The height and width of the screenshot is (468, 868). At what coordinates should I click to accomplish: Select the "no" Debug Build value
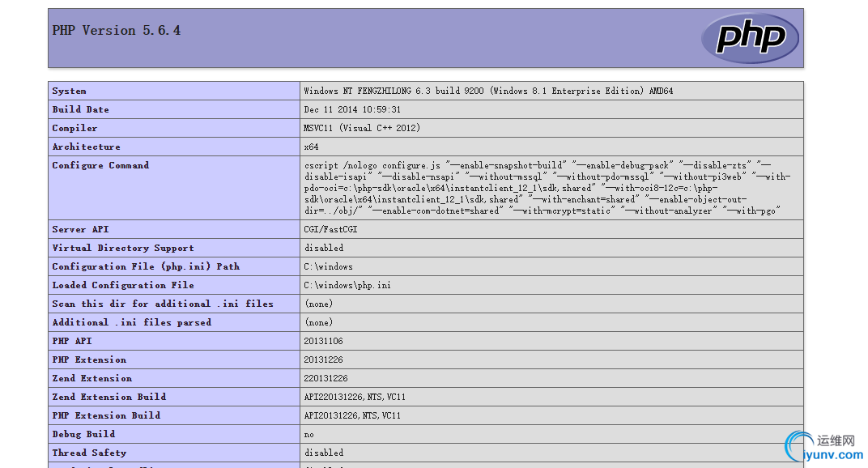(x=308, y=435)
